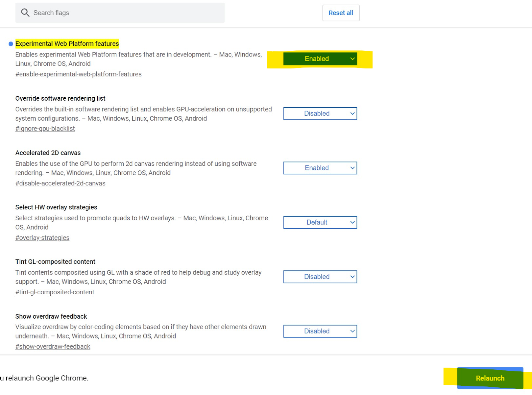Screen dimensions: 532x395
Task: Open Show overdraw feedback dropdown
Action: click(x=320, y=331)
